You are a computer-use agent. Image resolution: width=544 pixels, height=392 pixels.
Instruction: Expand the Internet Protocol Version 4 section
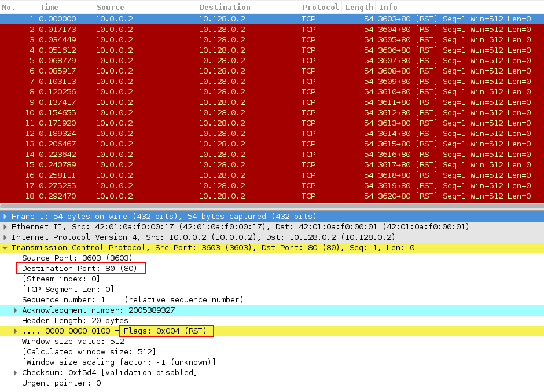tap(5, 237)
